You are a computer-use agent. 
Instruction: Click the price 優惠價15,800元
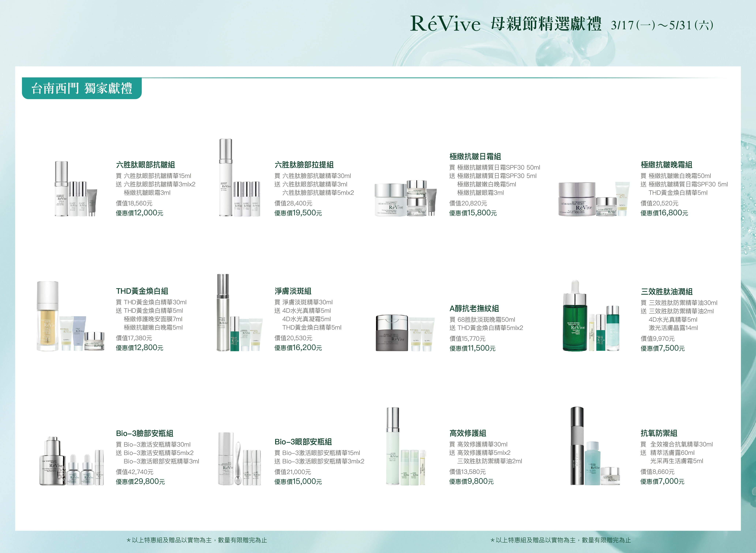point(473,213)
